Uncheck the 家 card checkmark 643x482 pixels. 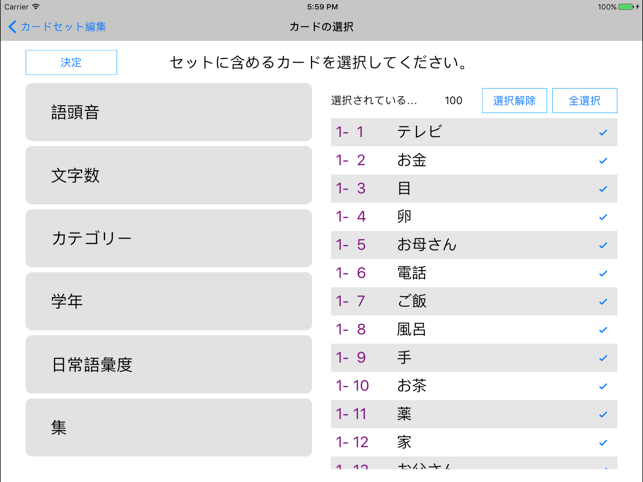[x=603, y=443]
